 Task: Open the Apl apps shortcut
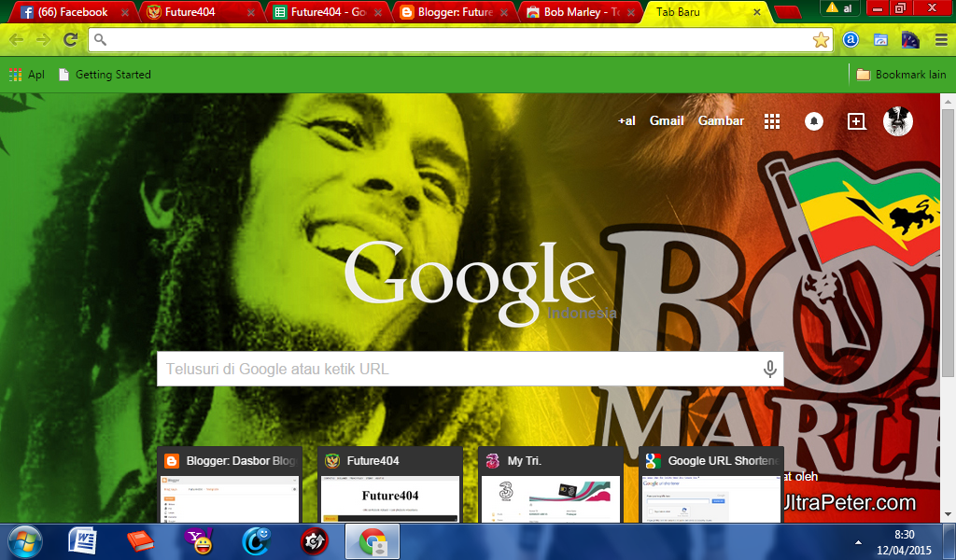click(x=27, y=75)
